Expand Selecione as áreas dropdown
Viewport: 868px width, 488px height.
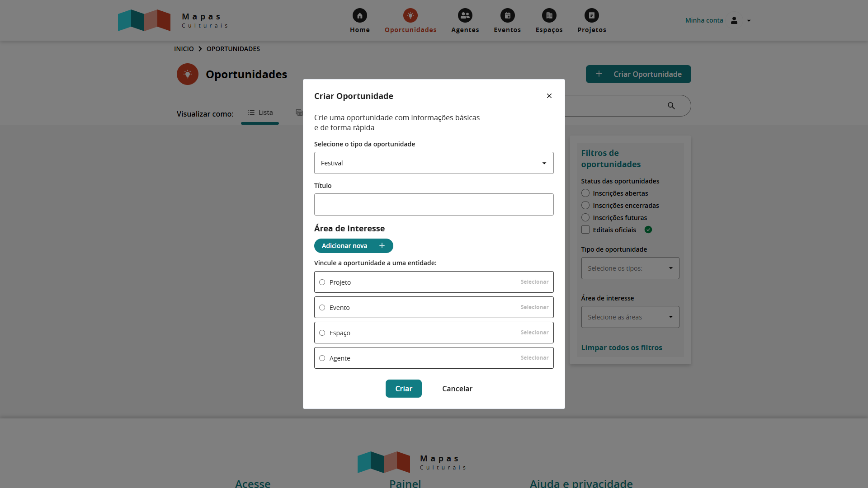point(630,317)
